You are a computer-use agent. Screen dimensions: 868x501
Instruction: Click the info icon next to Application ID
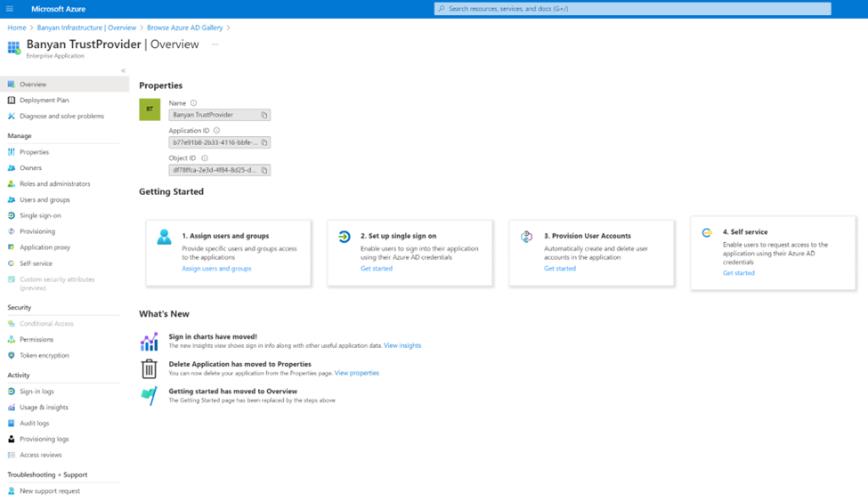pyautogui.click(x=216, y=131)
